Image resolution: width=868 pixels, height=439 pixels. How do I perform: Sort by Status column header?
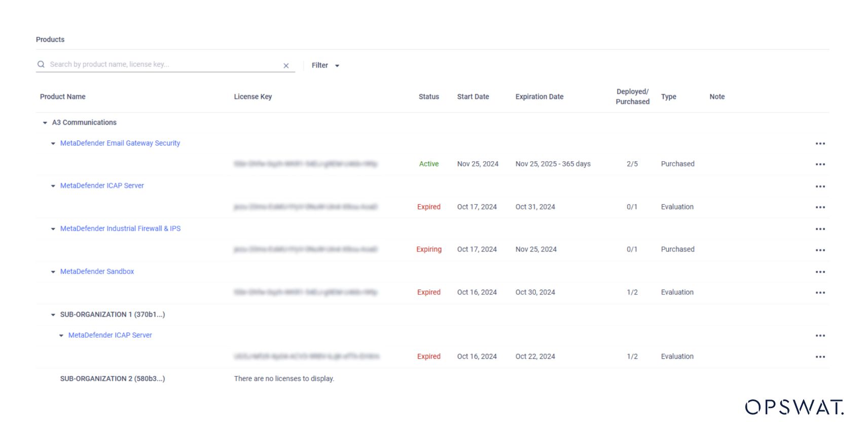coord(428,97)
